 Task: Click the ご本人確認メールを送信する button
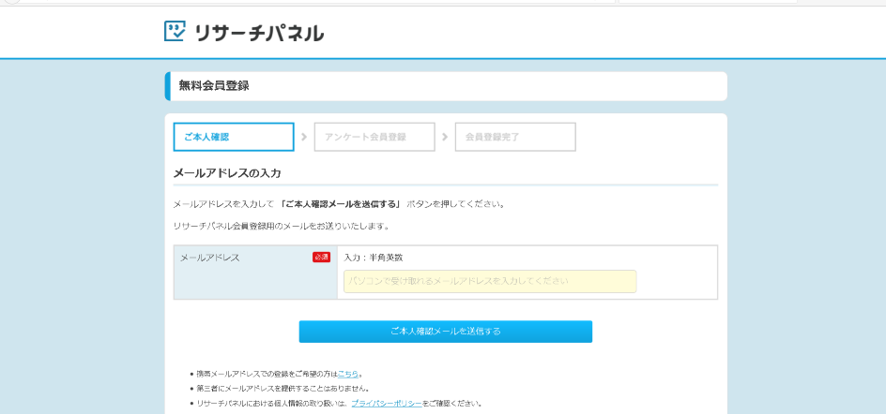coord(445,332)
